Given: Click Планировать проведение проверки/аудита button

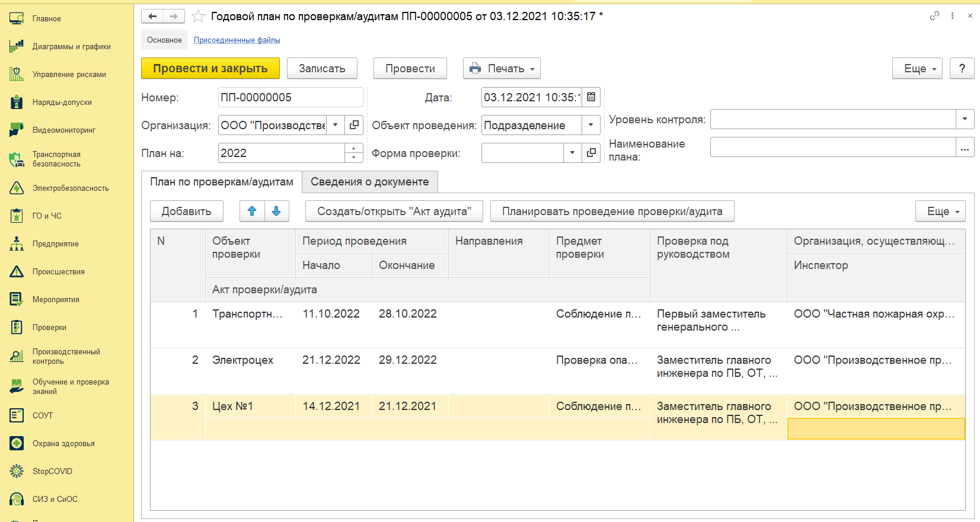Looking at the screenshot, I should click(x=612, y=211).
